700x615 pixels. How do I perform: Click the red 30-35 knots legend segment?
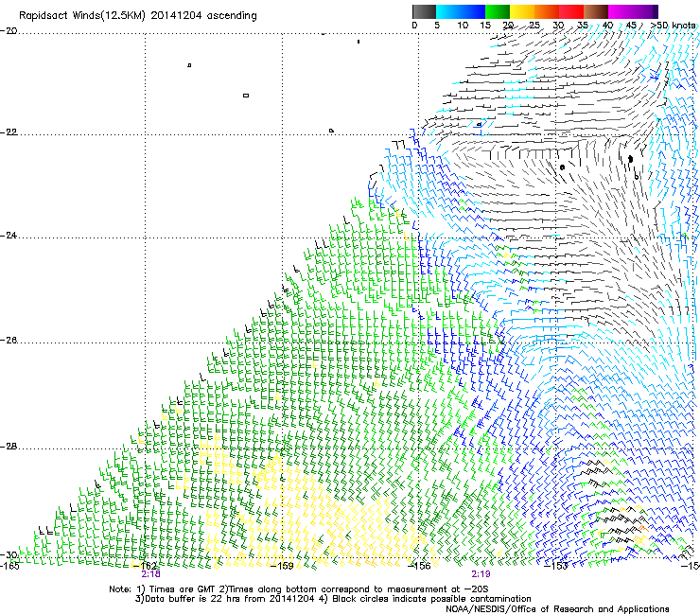pos(571,11)
